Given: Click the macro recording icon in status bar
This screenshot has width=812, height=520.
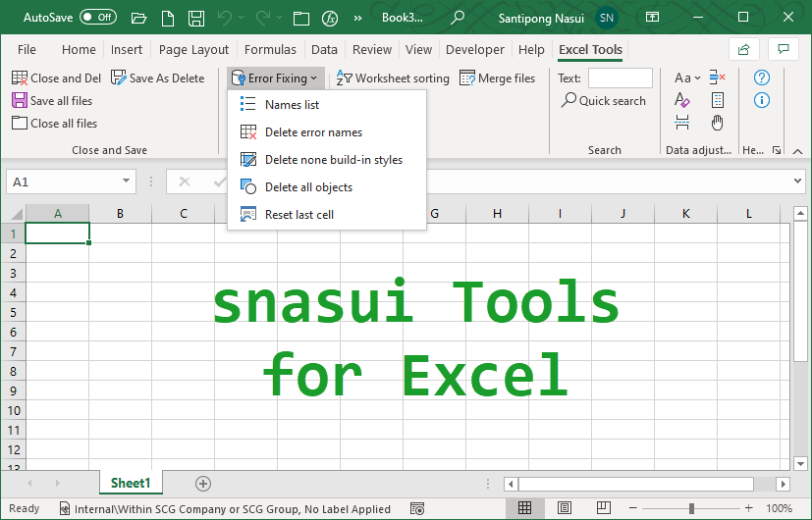Looking at the screenshot, I should point(417,509).
